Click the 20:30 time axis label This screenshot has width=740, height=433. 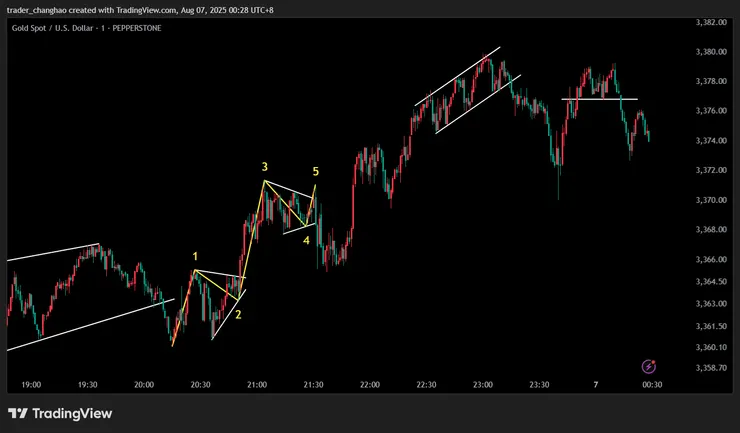click(x=201, y=385)
